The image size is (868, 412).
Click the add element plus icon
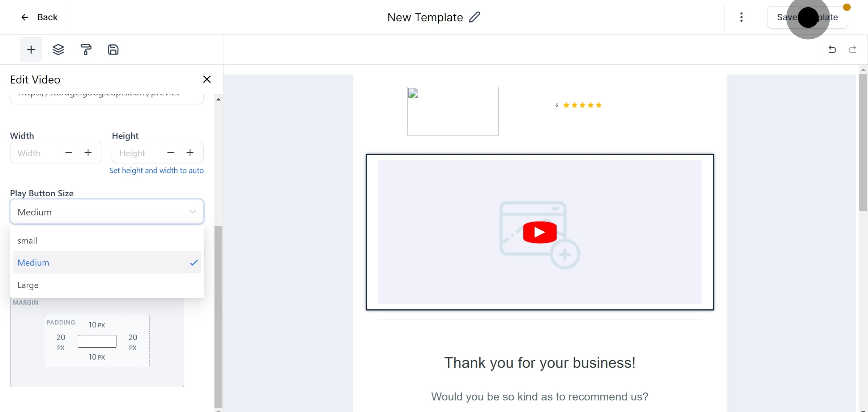tap(31, 50)
